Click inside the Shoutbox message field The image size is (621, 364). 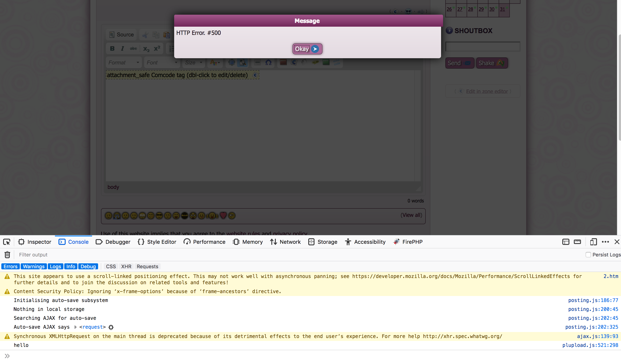tap(482, 46)
